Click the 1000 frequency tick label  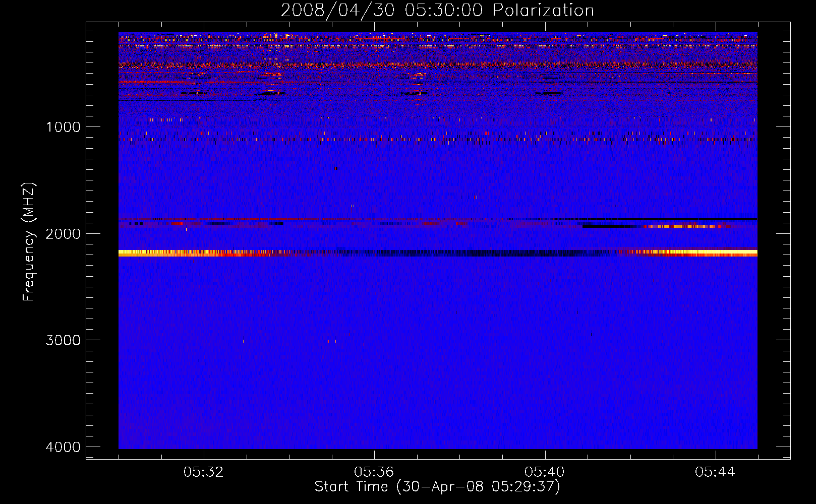point(63,127)
